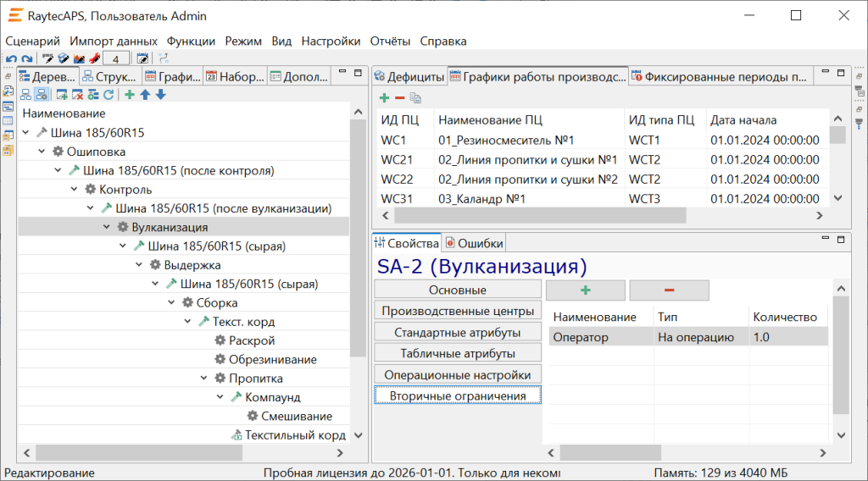Screen dimensions: 868x481
Task: Click the number field showing 4 in the toolbar
Action: pos(115,58)
